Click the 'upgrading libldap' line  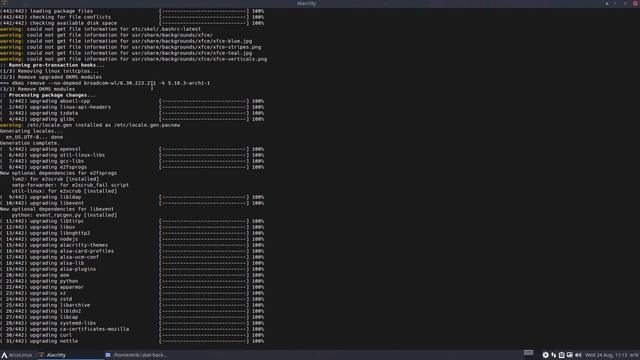(x=132, y=197)
